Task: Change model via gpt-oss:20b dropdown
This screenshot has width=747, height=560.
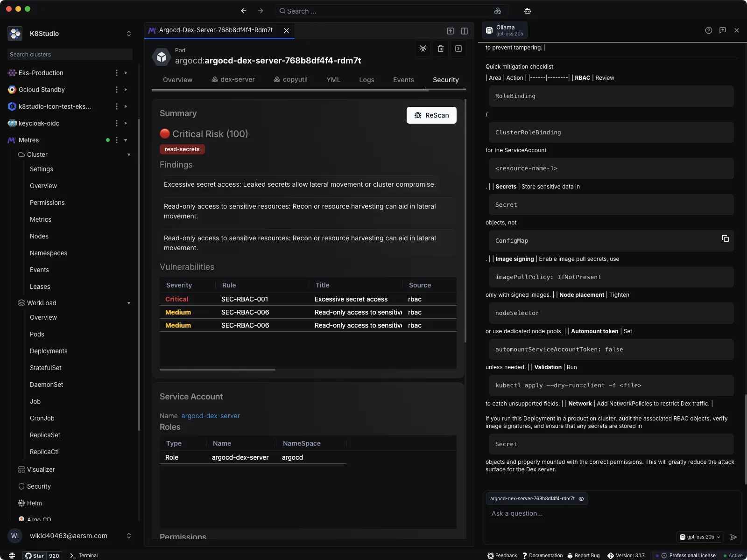Action: pos(700,537)
